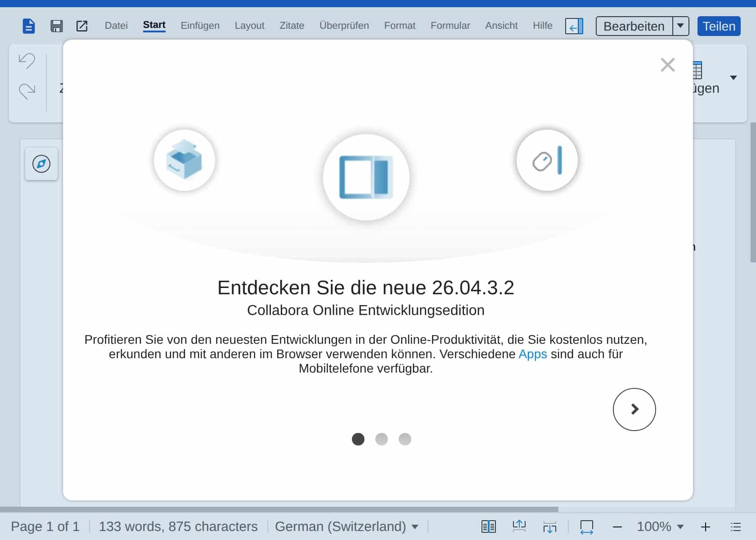Switch to the Start tab
This screenshot has height=540, width=756.
(154, 25)
